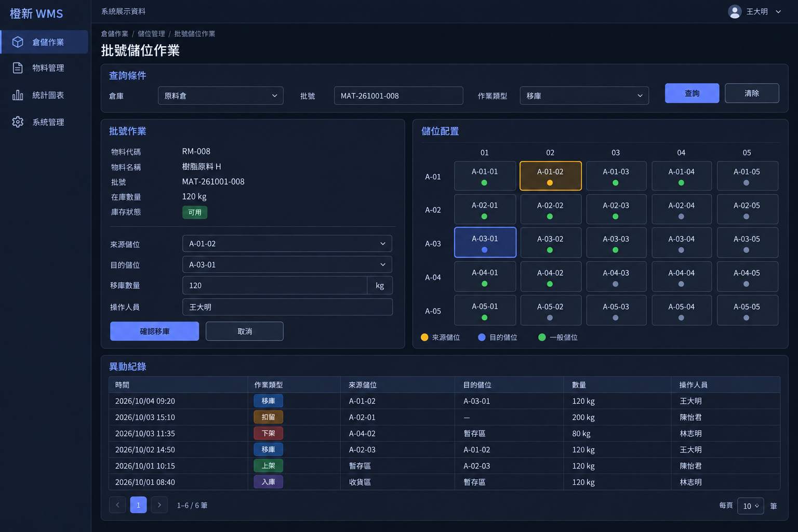Confirm with the 確認移庫 button
798x532 pixels.
(154, 331)
